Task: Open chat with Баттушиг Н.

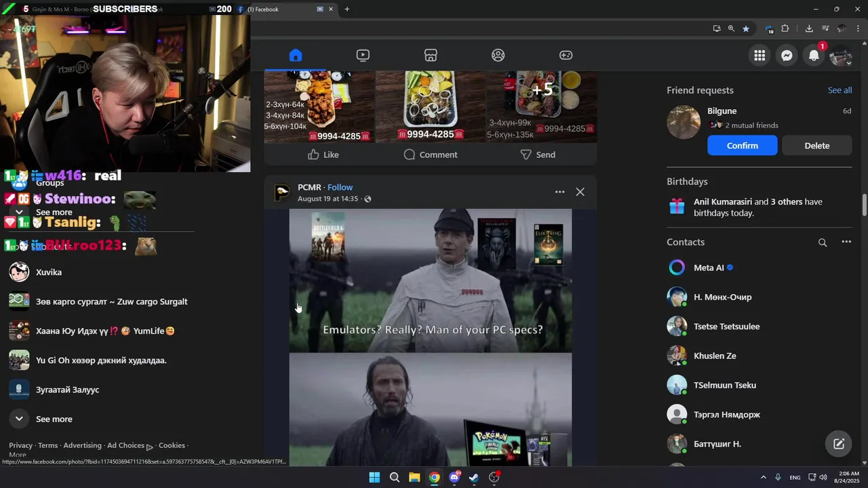Action: click(759, 444)
